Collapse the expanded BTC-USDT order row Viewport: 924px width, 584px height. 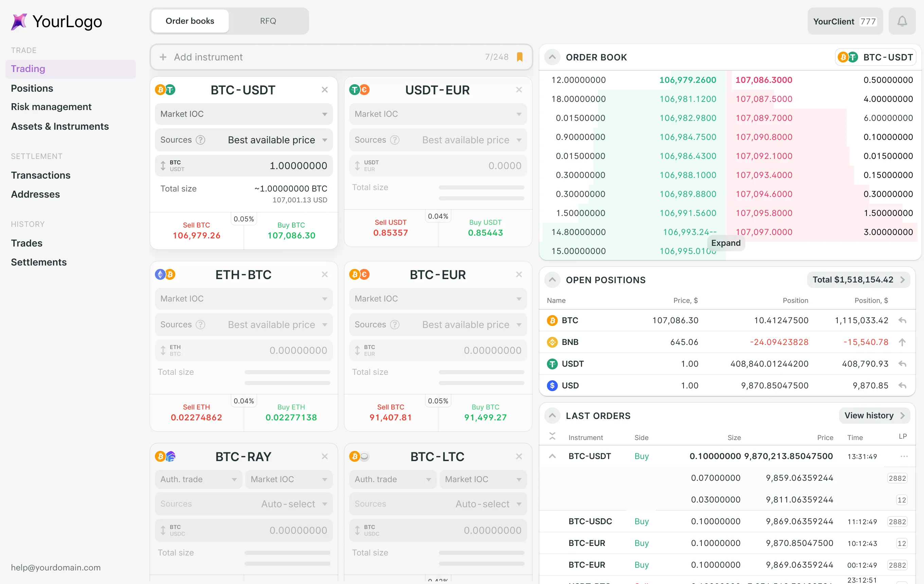pyautogui.click(x=552, y=456)
